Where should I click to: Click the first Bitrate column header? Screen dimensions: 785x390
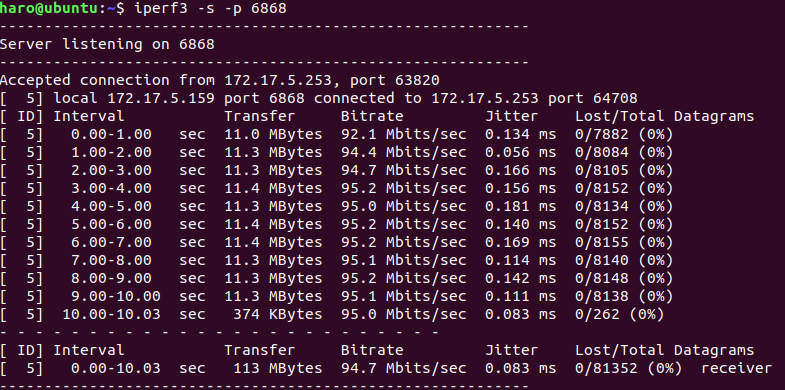point(372,117)
